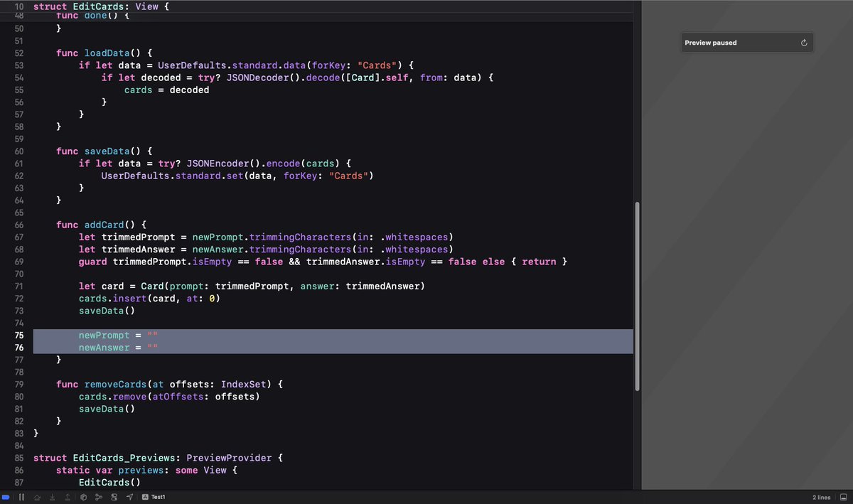
Task: Click 'cards.remove(atOffsets:' on line 80
Action: (x=144, y=396)
